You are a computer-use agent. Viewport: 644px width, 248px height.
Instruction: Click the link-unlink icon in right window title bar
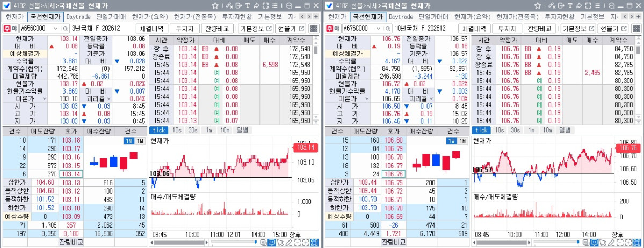pyautogui.click(x=552, y=6)
